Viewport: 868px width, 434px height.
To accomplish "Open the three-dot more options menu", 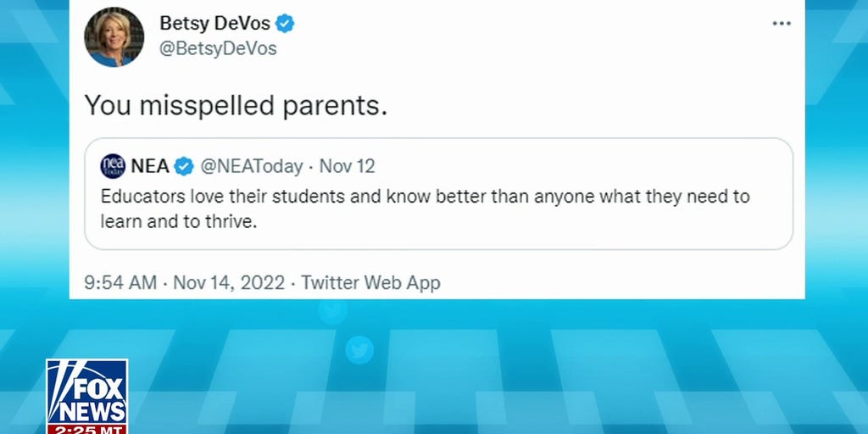I will [781, 24].
